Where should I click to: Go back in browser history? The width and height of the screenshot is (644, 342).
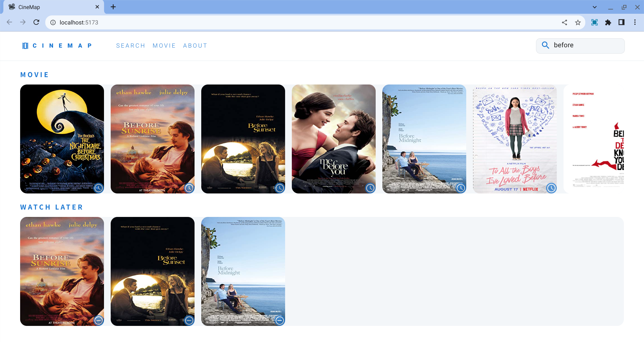(9, 22)
